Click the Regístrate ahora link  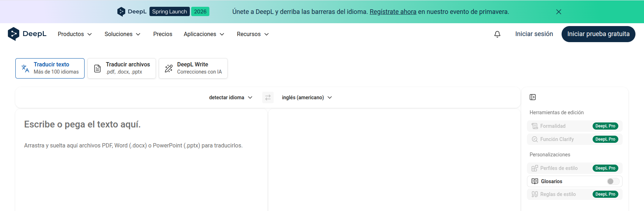point(393,12)
